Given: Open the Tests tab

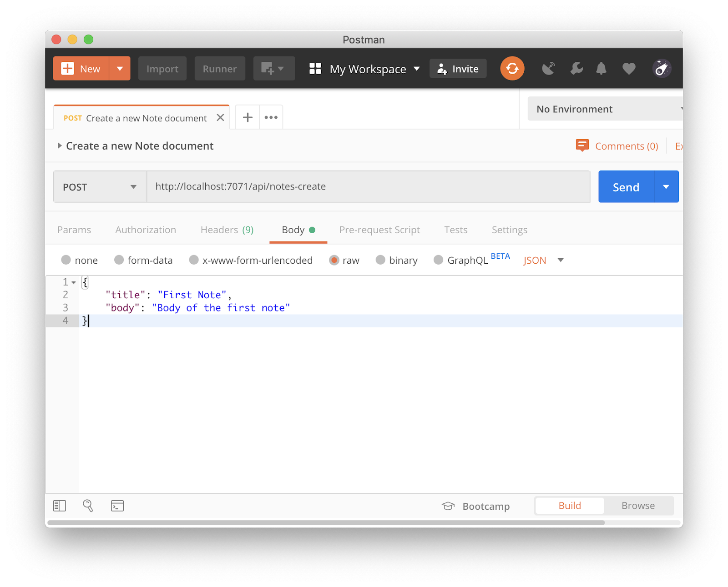Looking at the screenshot, I should click(x=456, y=230).
